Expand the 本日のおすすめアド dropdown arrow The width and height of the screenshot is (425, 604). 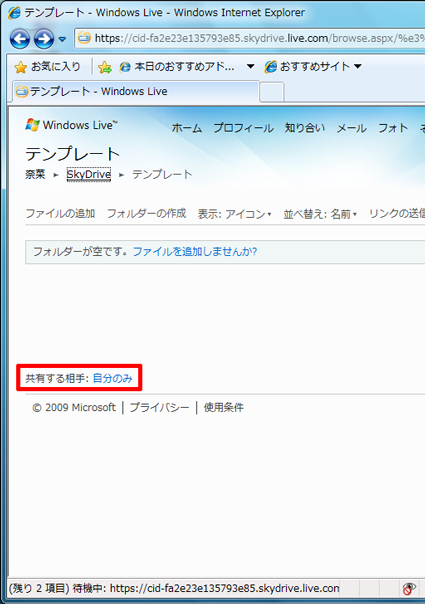(x=250, y=66)
